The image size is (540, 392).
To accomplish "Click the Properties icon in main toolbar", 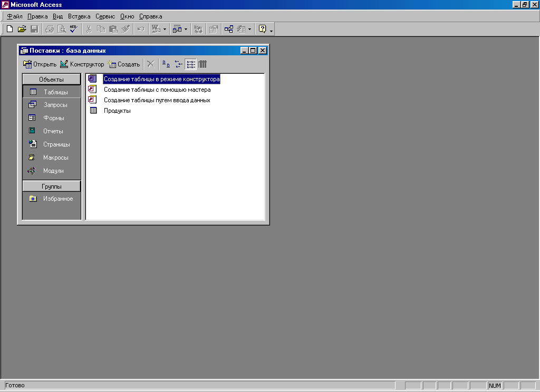I will (x=214, y=30).
